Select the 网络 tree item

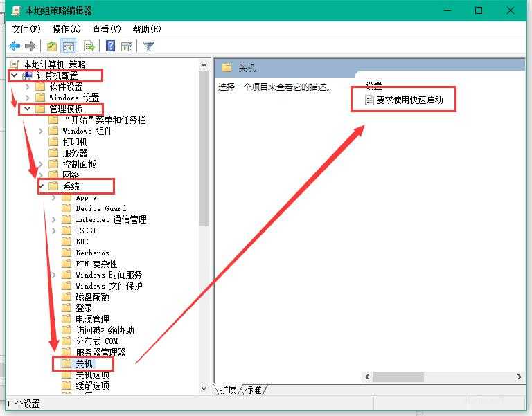pyautogui.click(x=71, y=175)
